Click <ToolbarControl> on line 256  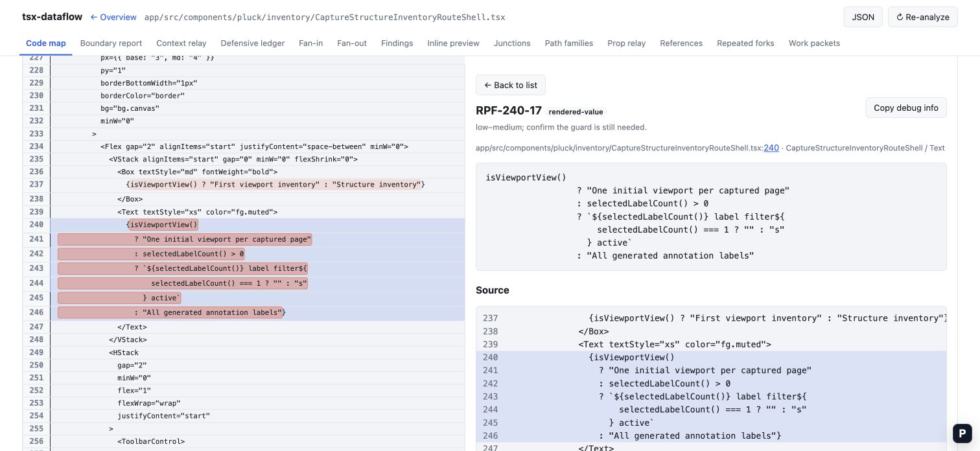pyautogui.click(x=151, y=441)
